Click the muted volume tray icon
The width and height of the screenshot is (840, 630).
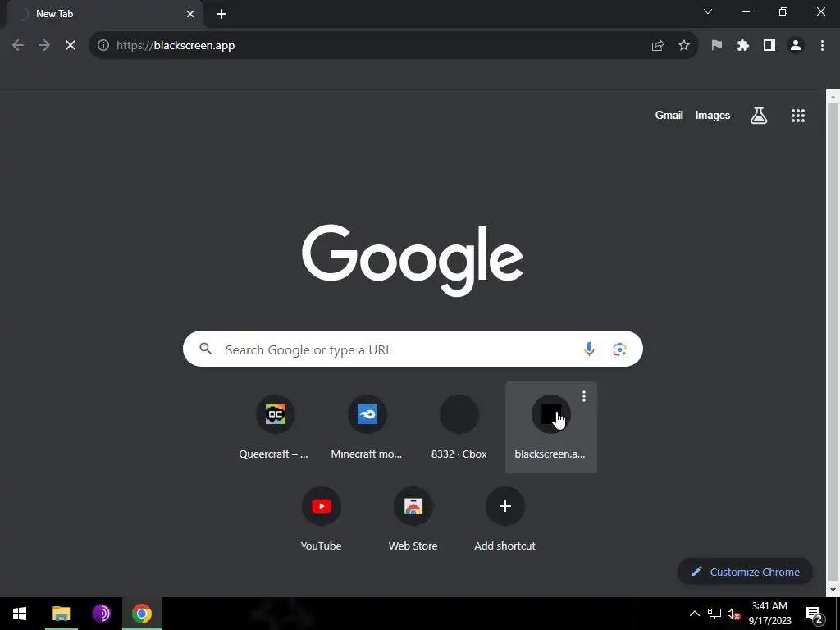(733, 614)
